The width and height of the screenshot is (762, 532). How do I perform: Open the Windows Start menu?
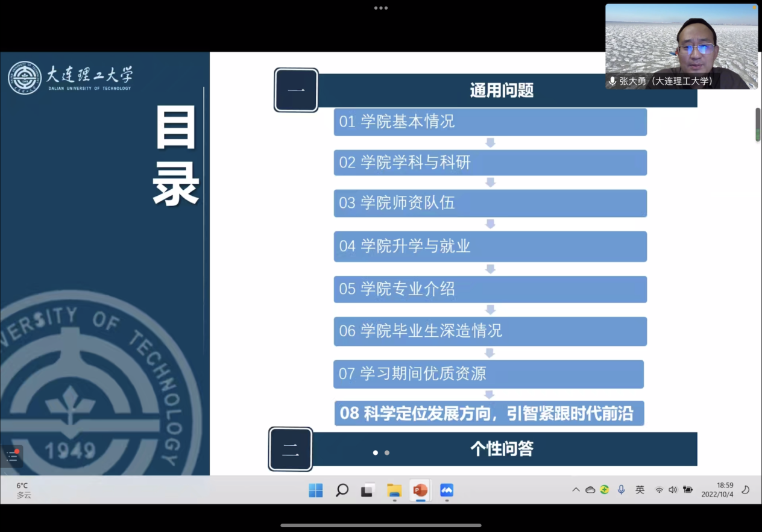pyautogui.click(x=316, y=490)
